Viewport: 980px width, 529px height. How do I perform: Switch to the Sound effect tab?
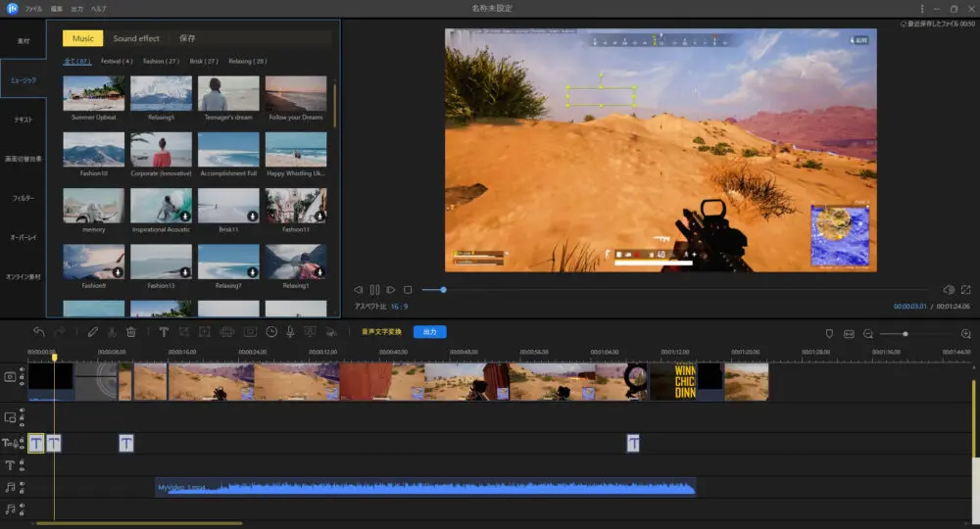tap(136, 38)
